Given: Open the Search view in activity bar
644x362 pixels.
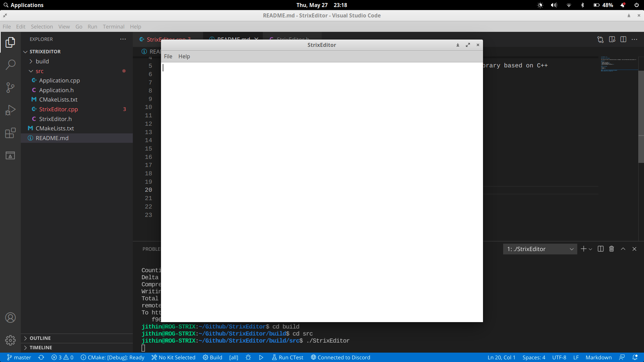Looking at the screenshot, I should point(10,64).
